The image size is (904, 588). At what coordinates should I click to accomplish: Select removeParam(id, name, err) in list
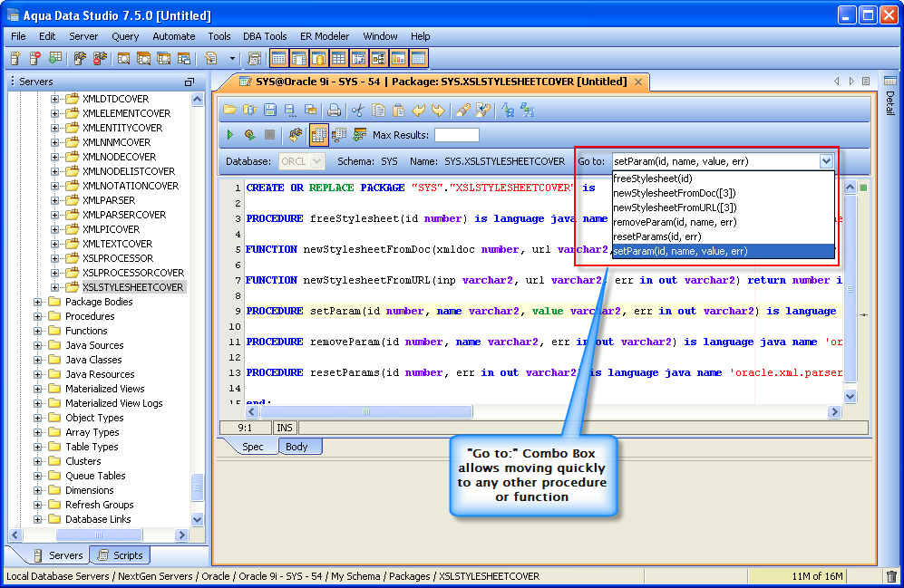click(723, 222)
